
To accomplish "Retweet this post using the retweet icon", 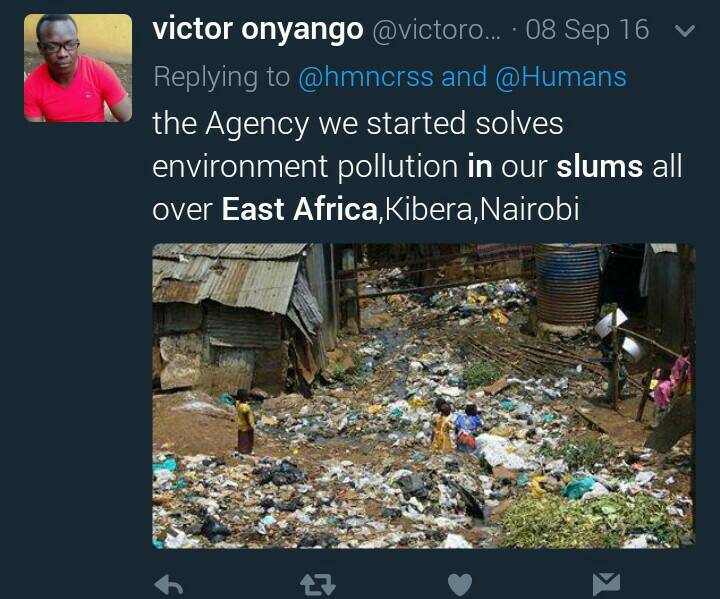I will 318,585.
